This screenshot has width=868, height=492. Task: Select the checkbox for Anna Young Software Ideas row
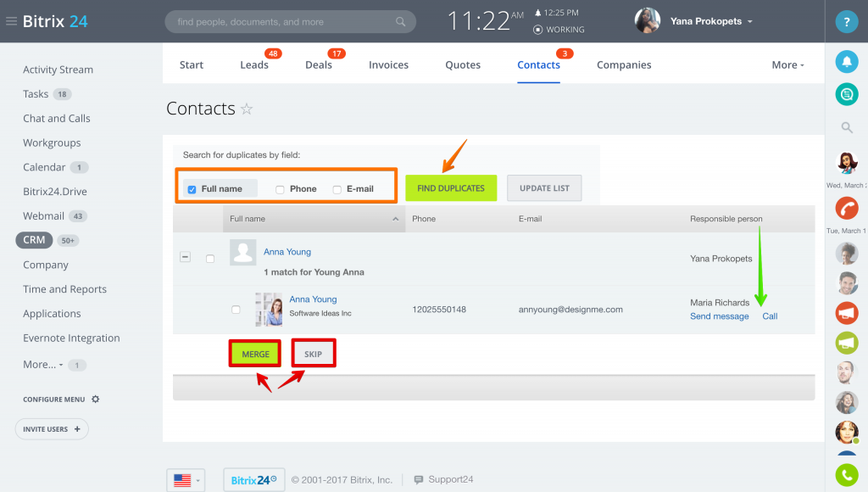(236, 310)
